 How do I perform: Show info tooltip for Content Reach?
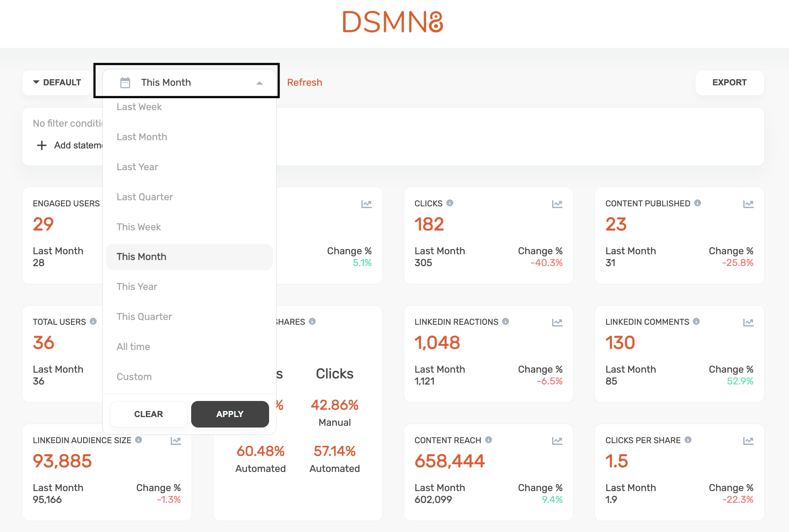point(489,440)
